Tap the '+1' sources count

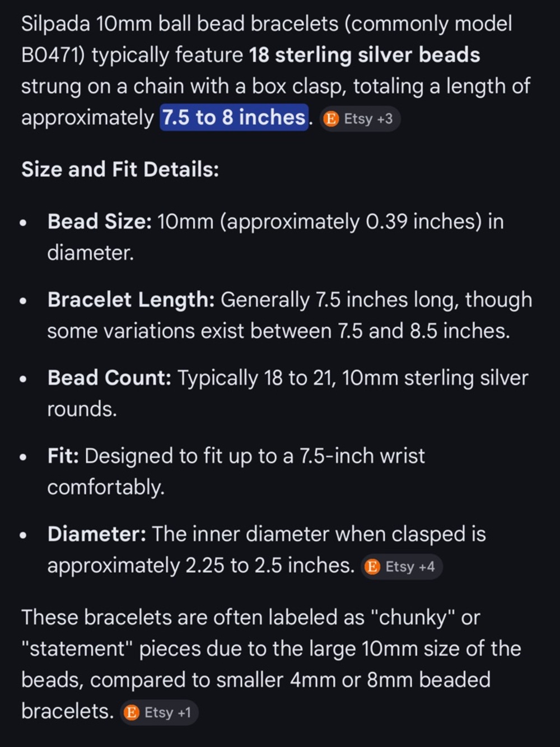pyautogui.click(x=184, y=712)
